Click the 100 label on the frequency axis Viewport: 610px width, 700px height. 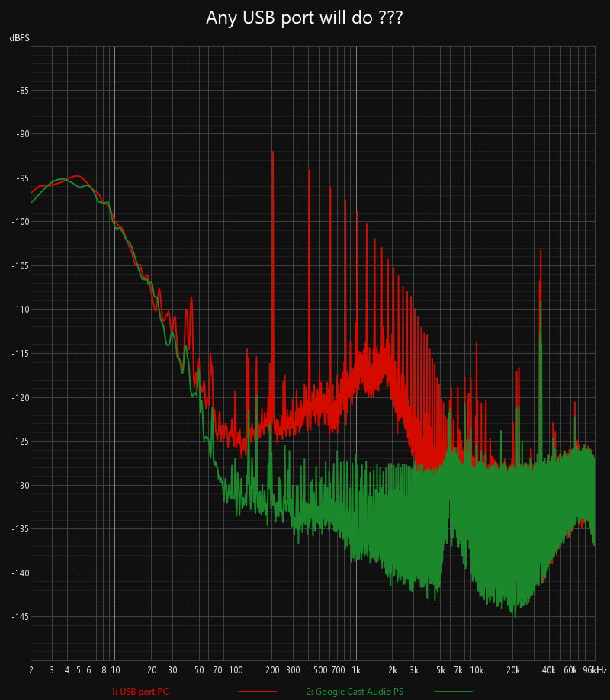point(235,670)
